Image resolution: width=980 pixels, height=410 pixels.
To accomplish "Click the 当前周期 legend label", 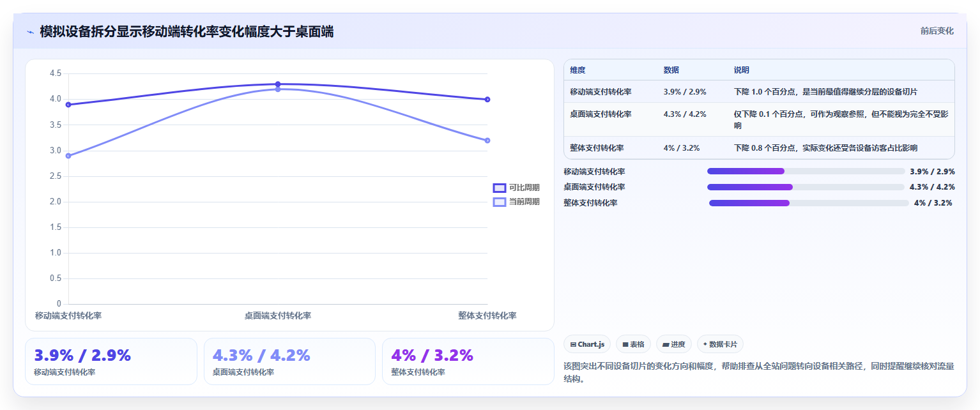I will [x=524, y=202].
